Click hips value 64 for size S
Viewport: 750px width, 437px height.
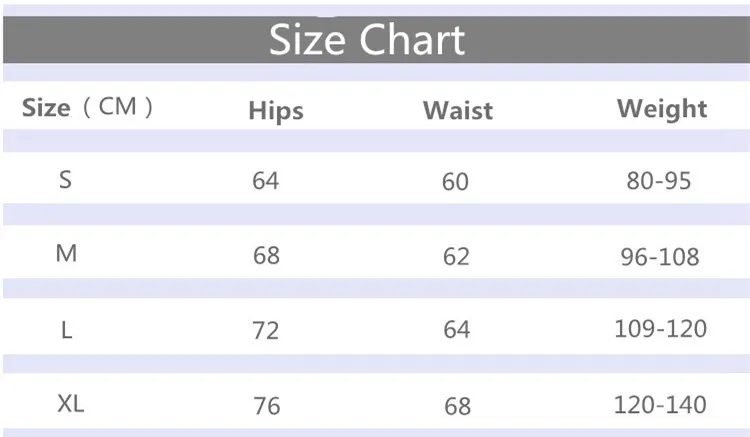point(265,181)
